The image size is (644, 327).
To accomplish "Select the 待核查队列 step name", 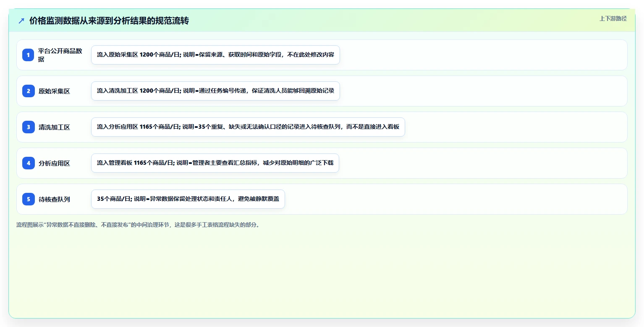I will pos(54,199).
